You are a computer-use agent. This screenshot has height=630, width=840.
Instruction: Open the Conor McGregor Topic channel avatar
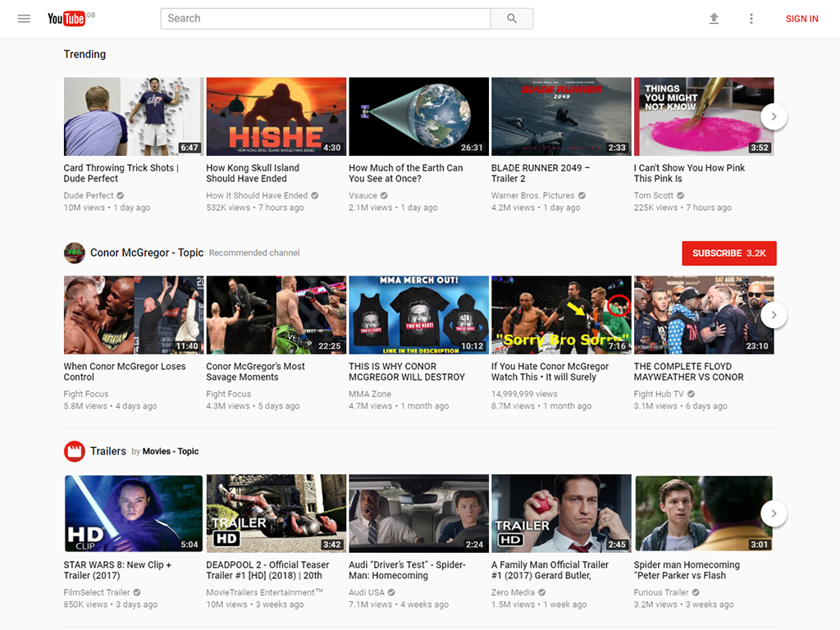[x=75, y=253]
